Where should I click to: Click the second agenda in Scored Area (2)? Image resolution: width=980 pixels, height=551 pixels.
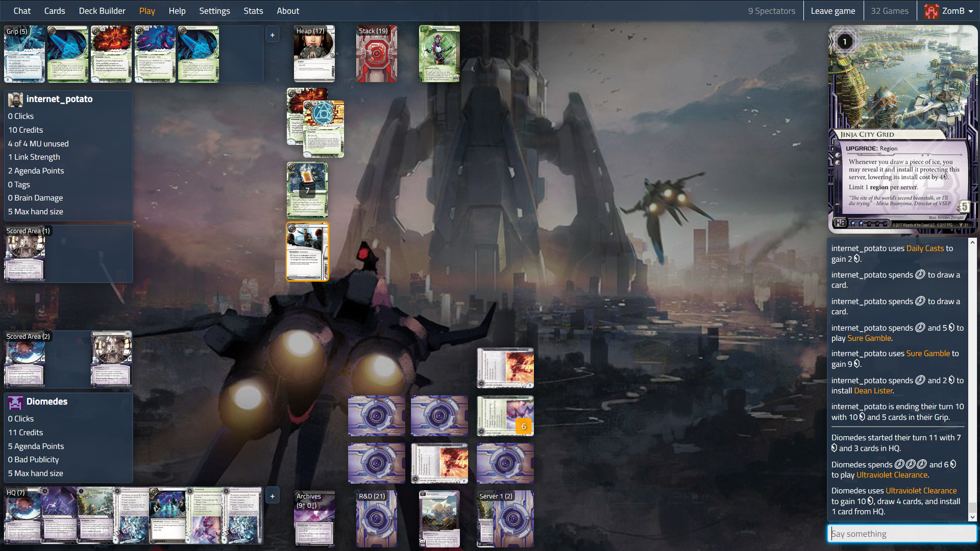tap(111, 359)
